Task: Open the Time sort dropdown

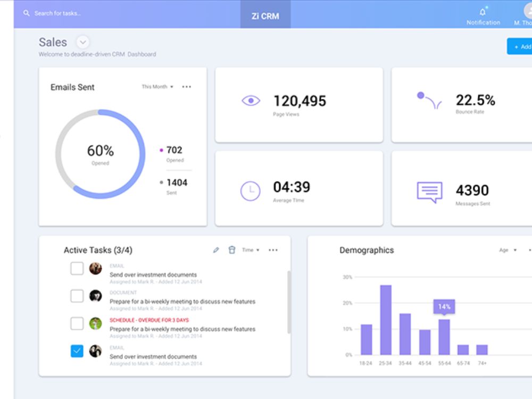Action: pyautogui.click(x=251, y=250)
